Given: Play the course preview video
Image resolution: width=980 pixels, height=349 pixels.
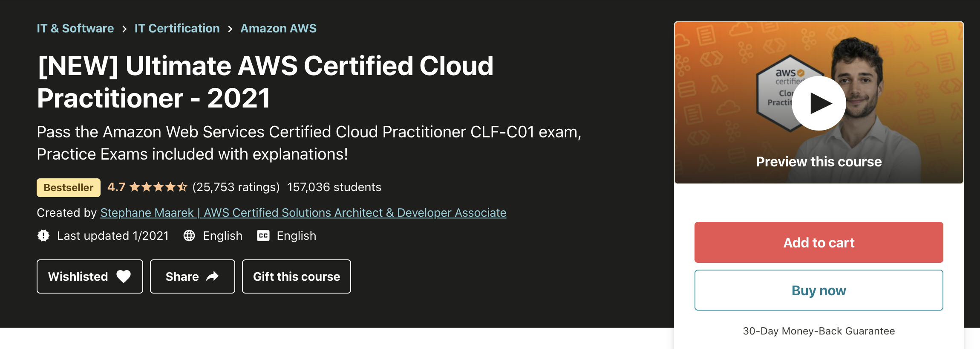Looking at the screenshot, I should pos(819,103).
